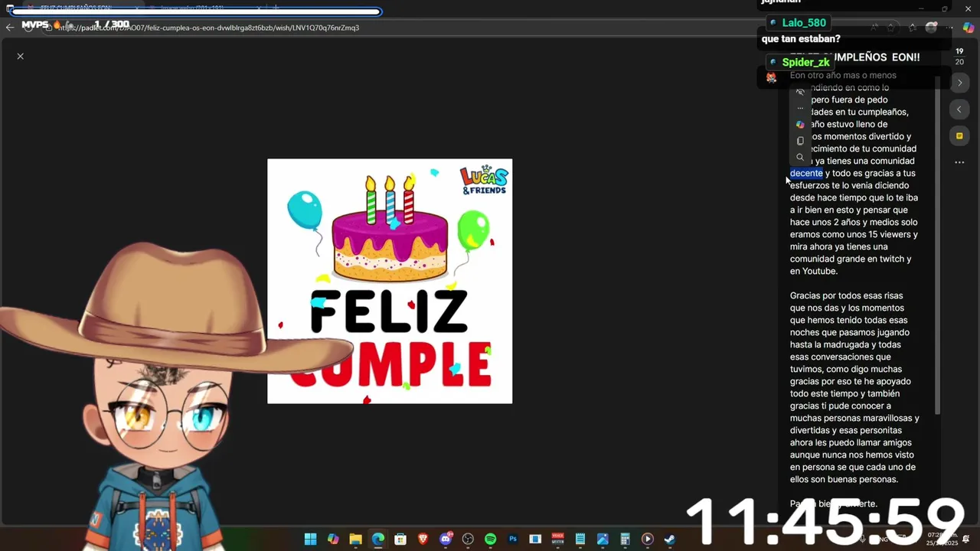Open the media player icon in taskbar
The height and width of the screenshot is (551, 980).
[x=648, y=539]
